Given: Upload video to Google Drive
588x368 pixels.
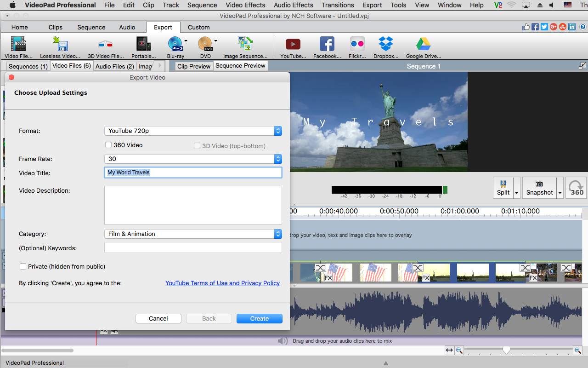Looking at the screenshot, I should pos(424,47).
